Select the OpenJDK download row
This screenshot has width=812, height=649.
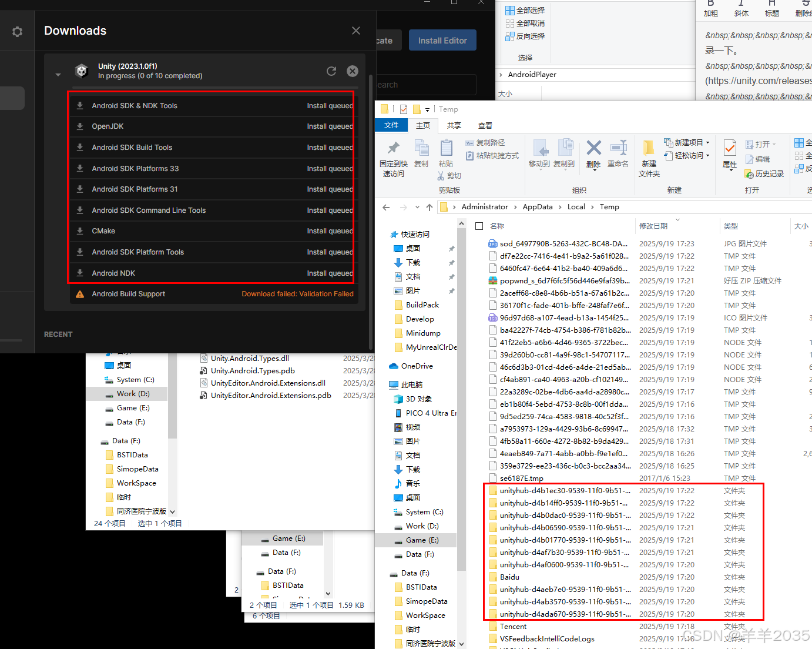pyautogui.click(x=214, y=126)
